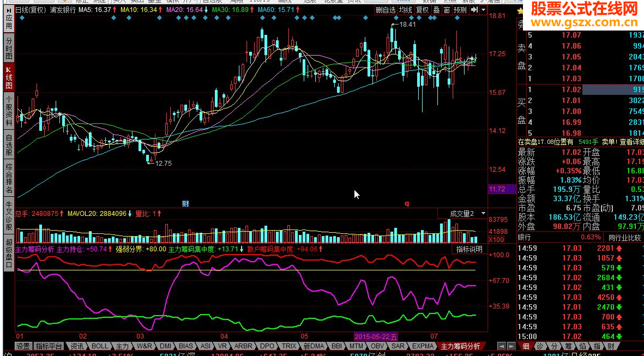Select the TRIX indicator tab
Screen dimensions: 644x356
(289, 346)
